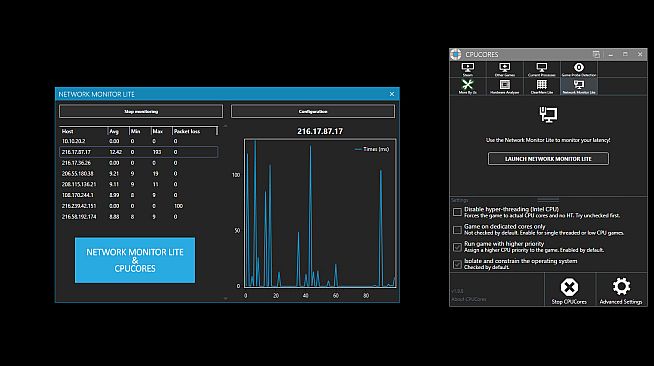Image resolution: width=654 pixels, height=366 pixels.
Task: Click the Stop CPUCores button
Action: (x=569, y=291)
